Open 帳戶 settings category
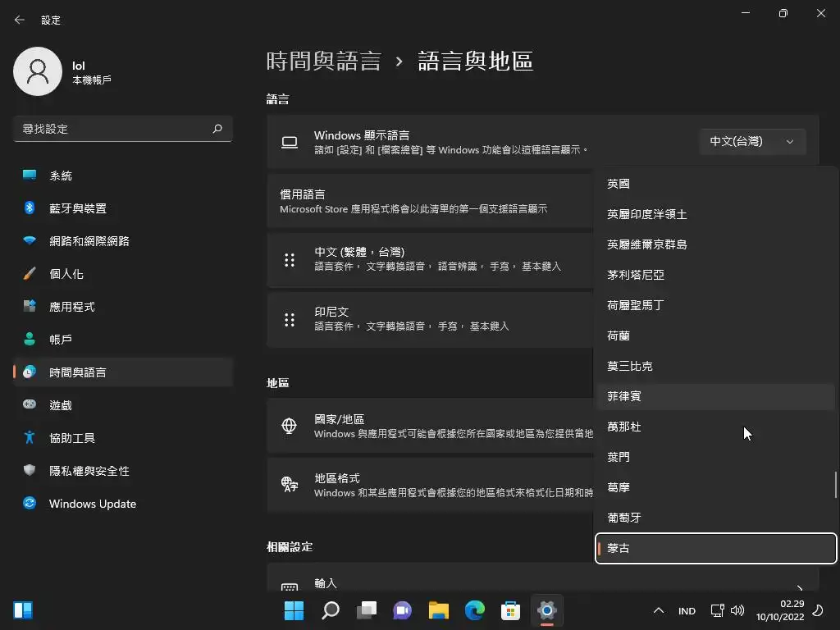 123,339
